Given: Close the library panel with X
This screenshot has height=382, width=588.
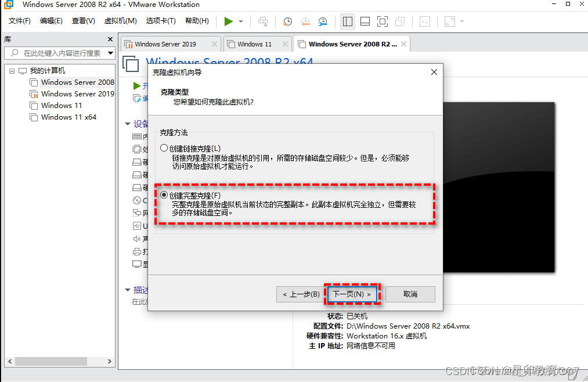Looking at the screenshot, I should [x=110, y=39].
